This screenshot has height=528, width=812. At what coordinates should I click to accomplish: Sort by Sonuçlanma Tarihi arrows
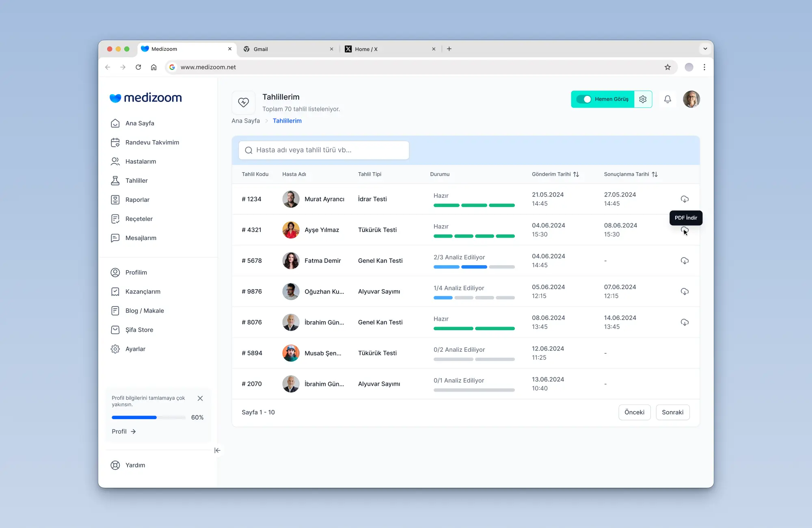click(x=654, y=174)
